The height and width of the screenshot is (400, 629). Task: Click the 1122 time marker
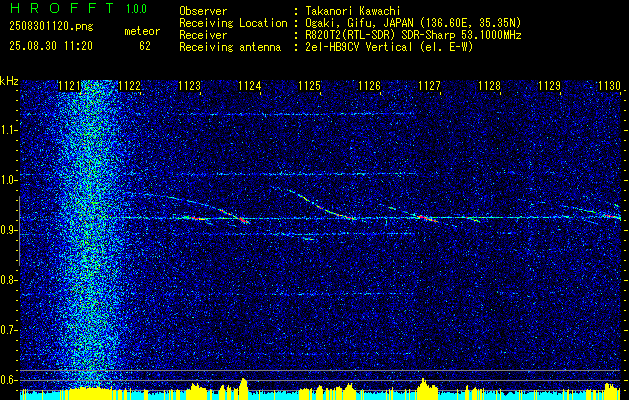pyautogui.click(x=129, y=85)
